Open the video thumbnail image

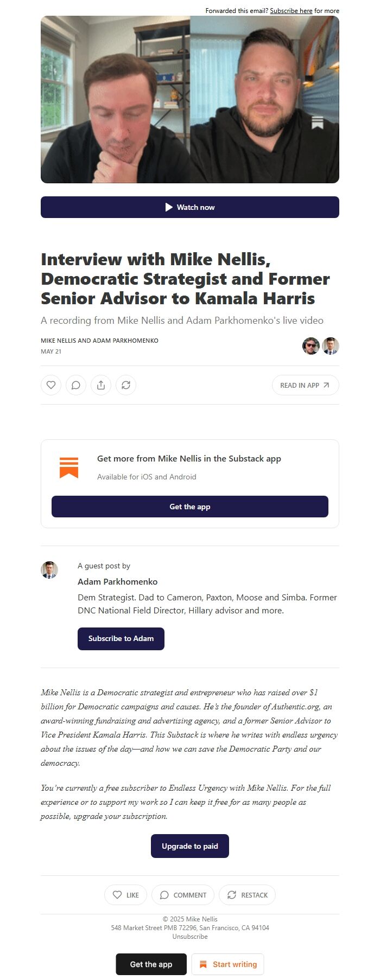(190, 99)
